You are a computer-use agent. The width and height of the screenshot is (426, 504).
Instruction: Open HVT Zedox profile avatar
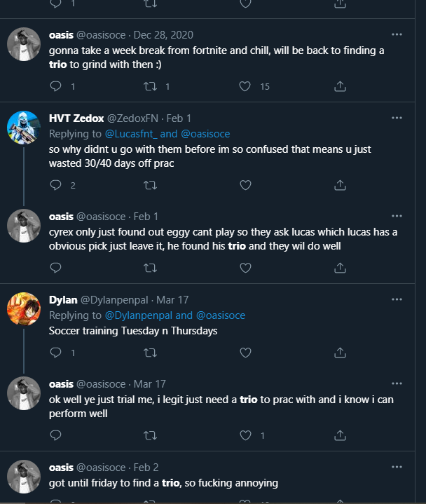[x=23, y=127]
